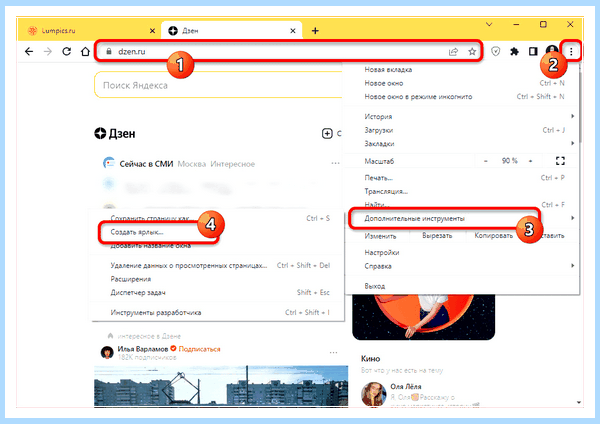Select the Интересное news tab
Screen dimensions: 600x424
(x=233, y=164)
